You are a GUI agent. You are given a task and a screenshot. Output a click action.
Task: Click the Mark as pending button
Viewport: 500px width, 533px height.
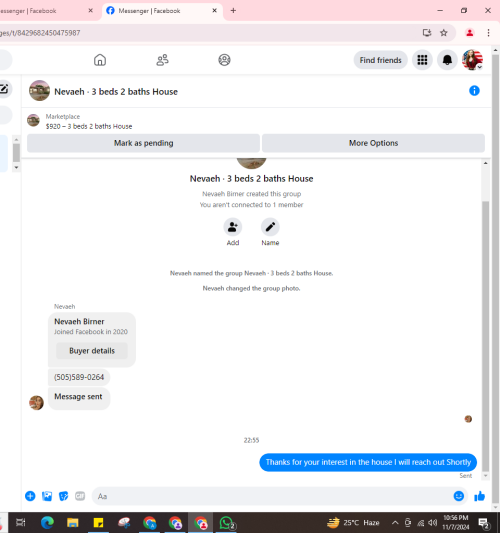(143, 143)
